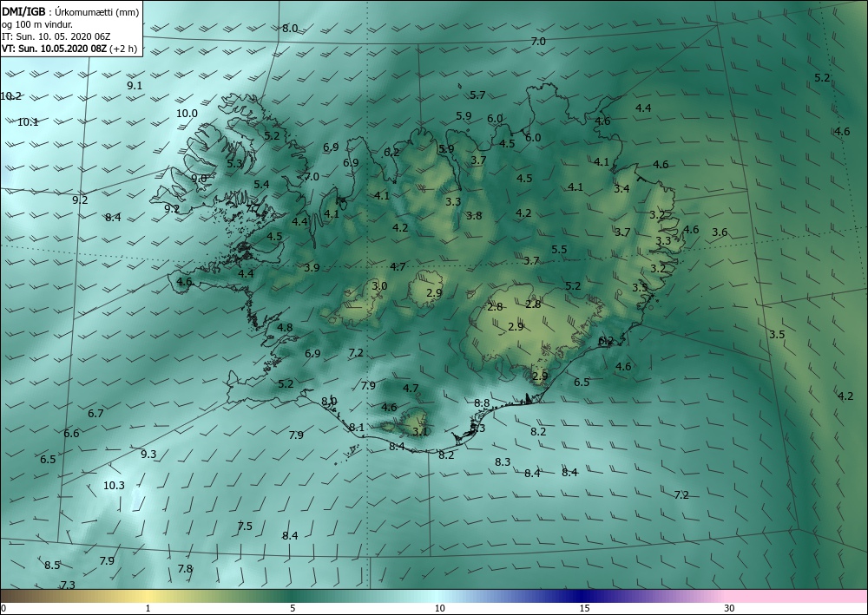Select the 'VT: Sun. 10.05.2020 08Z (+2 h)' line
Image resolution: width=868 pixels, height=615 pixels.
coord(69,48)
